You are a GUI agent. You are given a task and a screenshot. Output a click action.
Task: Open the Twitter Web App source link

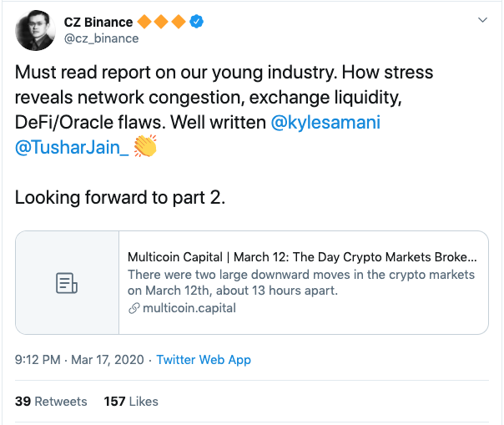coord(204,360)
